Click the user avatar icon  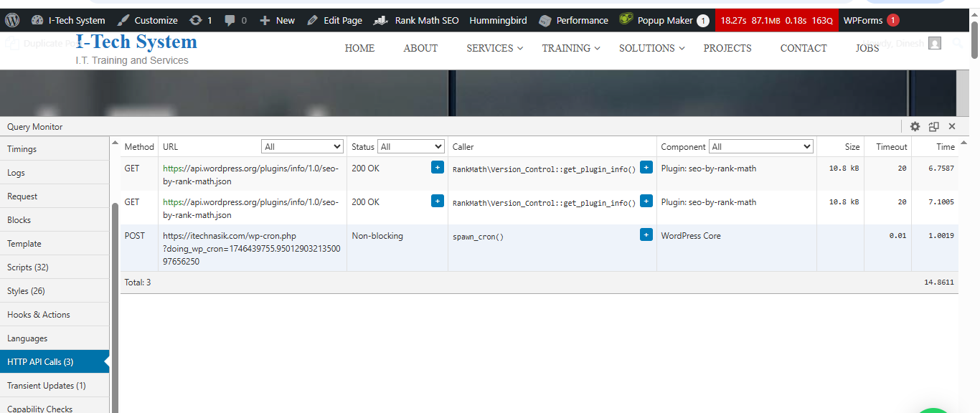934,43
